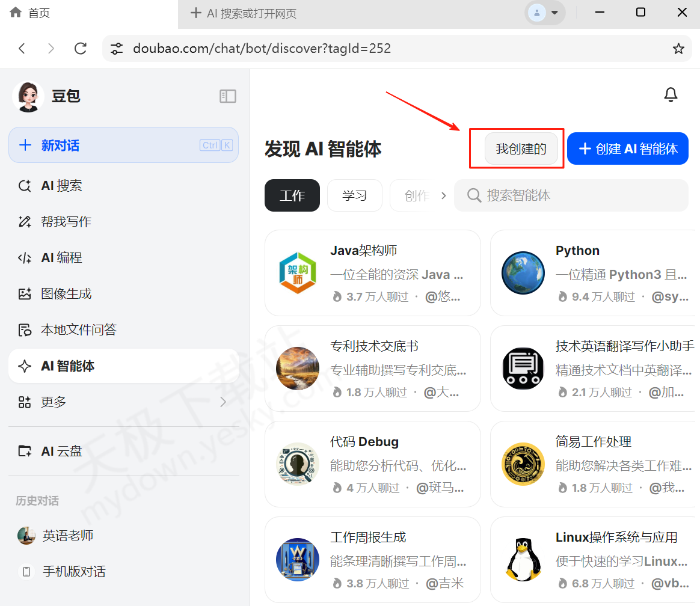The width and height of the screenshot is (700, 606).
Task: Click the 专利技术交底书 card title
Action: (374, 346)
